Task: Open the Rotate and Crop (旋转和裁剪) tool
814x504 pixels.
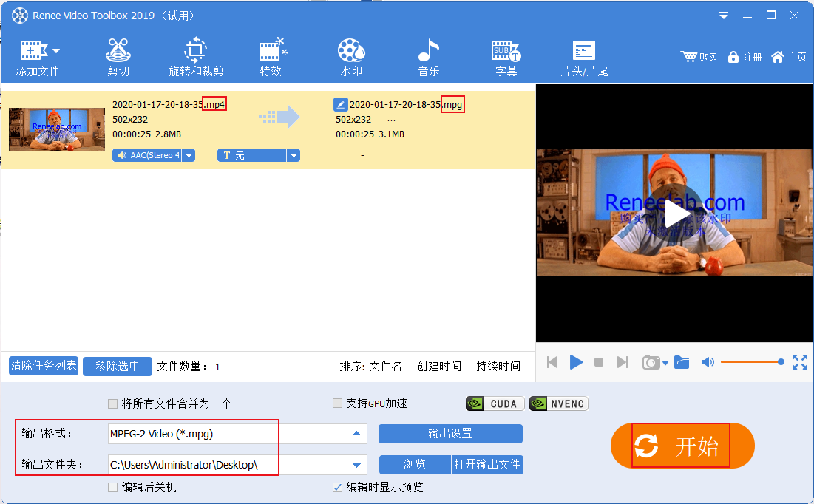Action: click(196, 58)
